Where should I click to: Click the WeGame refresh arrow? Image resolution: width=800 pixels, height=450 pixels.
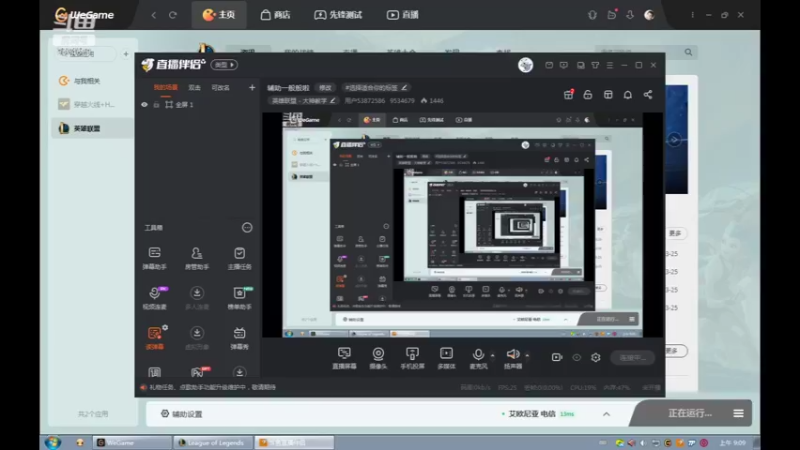click(x=173, y=15)
